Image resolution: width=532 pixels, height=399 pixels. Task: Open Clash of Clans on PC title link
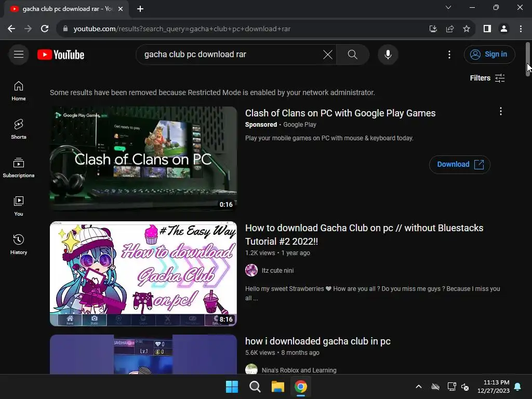click(340, 113)
